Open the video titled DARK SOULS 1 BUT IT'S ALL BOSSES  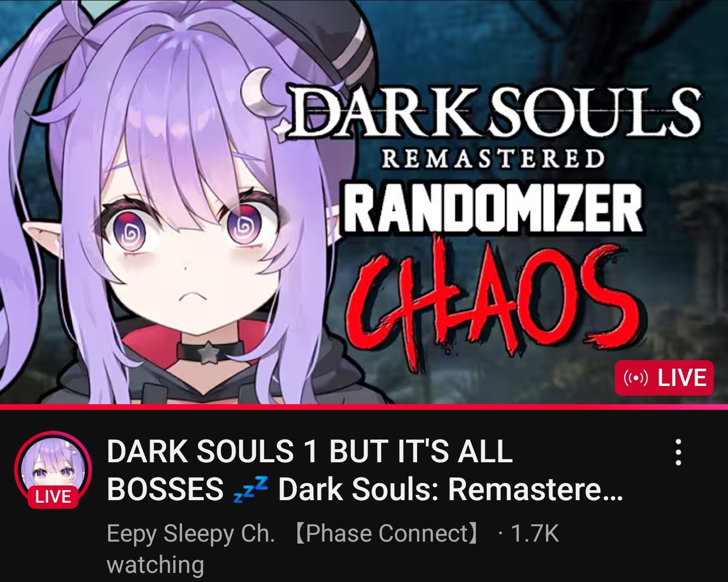[365, 470]
